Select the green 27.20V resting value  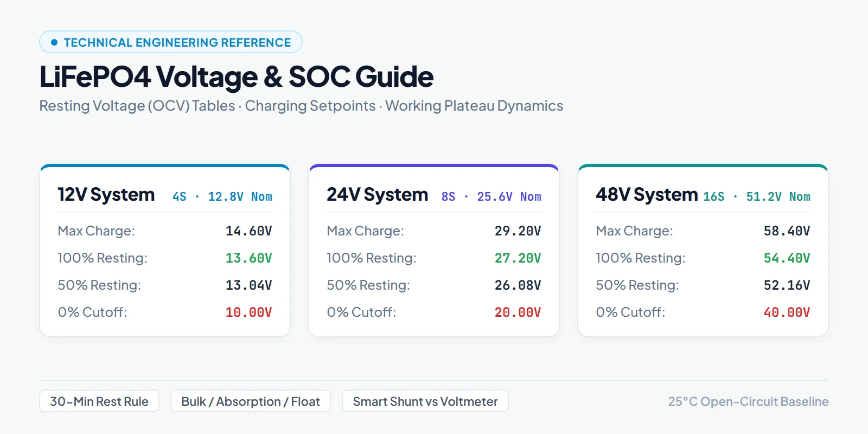[x=518, y=258]
